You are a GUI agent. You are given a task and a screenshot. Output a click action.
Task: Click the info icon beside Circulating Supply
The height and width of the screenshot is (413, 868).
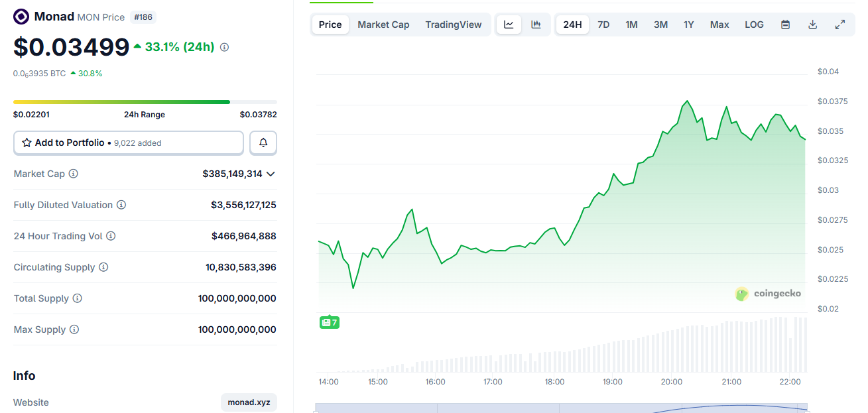pyautogui.click(x=103, y=267)
